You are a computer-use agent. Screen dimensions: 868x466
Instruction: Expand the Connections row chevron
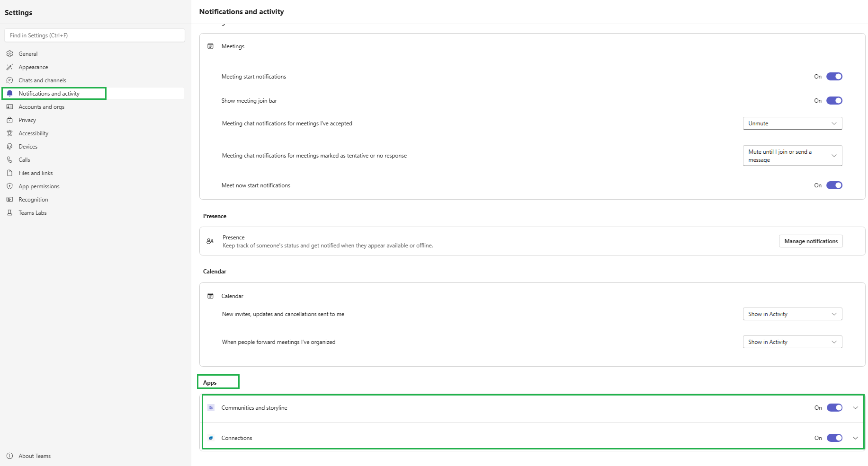pos(855,438)
